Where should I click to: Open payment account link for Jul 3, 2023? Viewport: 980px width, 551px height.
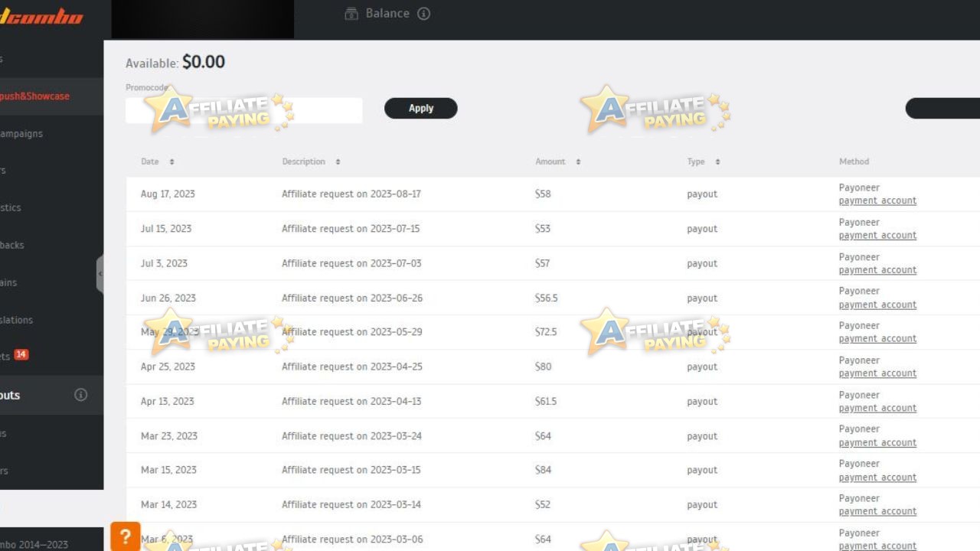(x=877, y=270)
